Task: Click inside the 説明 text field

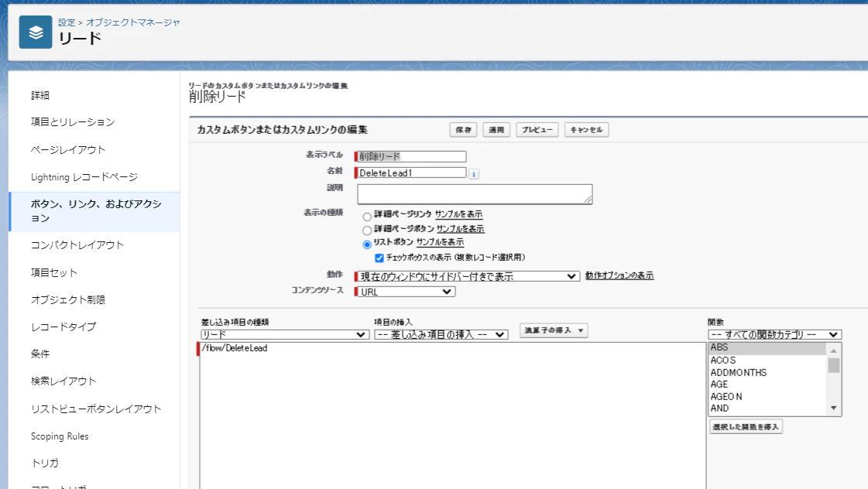Action: pos(474,193)
